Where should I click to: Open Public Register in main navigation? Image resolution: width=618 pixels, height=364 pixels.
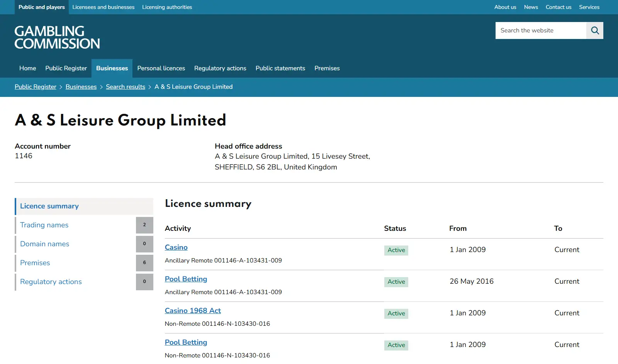pos(66,68)
